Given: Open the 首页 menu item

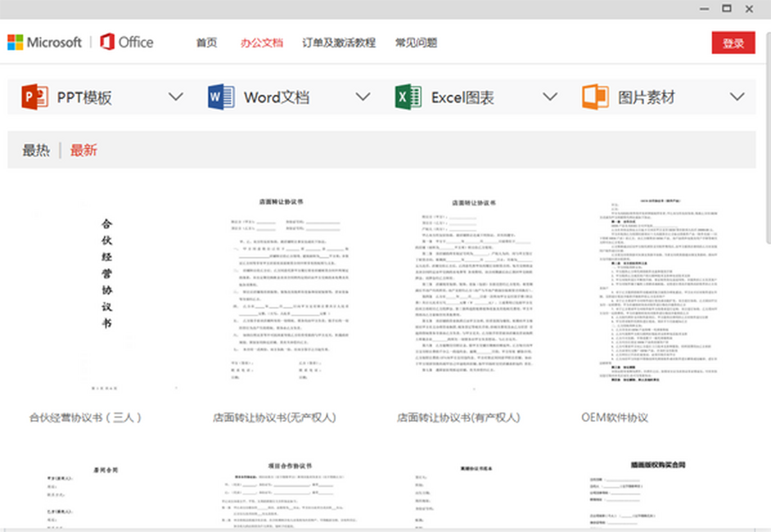Looking at the screenshot, I should [205, 42].
